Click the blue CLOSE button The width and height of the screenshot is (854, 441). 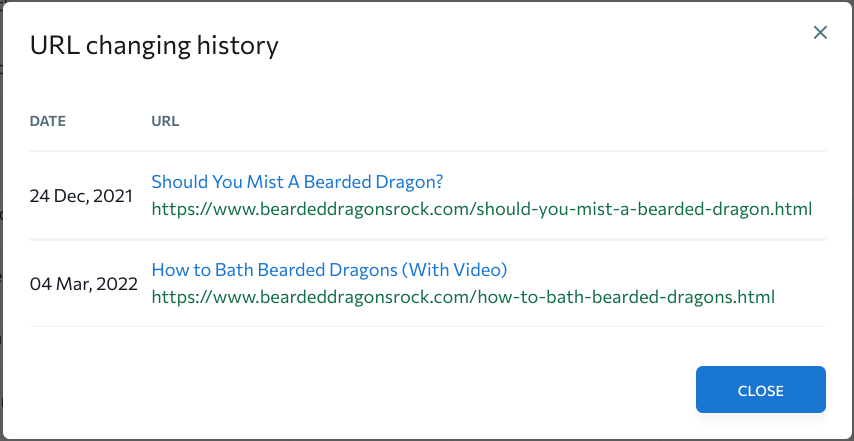760,390
